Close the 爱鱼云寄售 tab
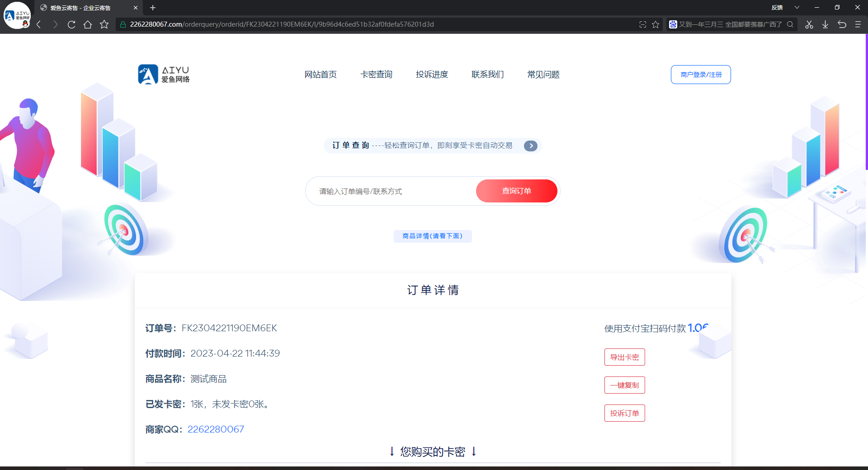Image resolution: width=868 pixels, height=470 pixels. pos(136,8)
